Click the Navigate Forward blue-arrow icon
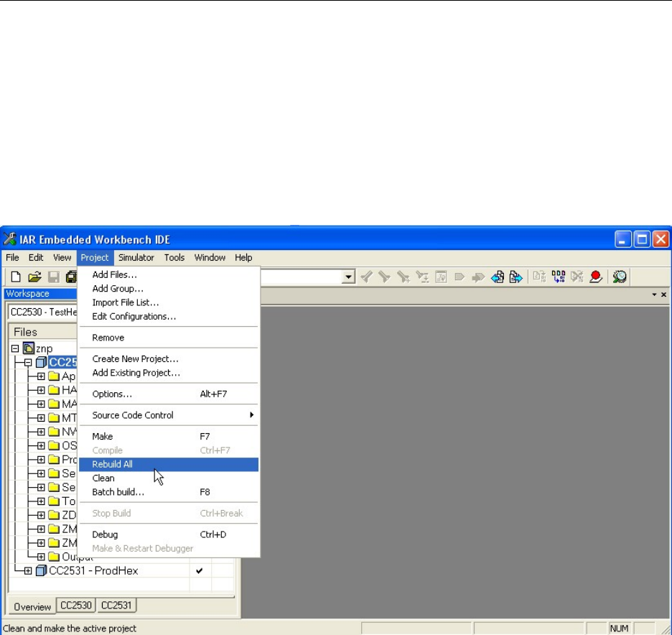The height and width of the screenshot is (635, 672). pos(516,277)
